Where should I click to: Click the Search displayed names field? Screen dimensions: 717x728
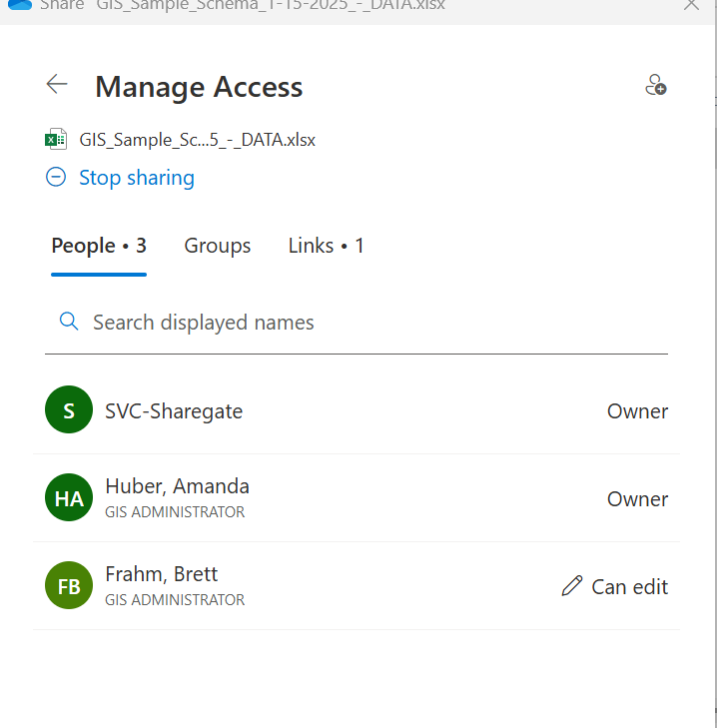click(369, 322)
